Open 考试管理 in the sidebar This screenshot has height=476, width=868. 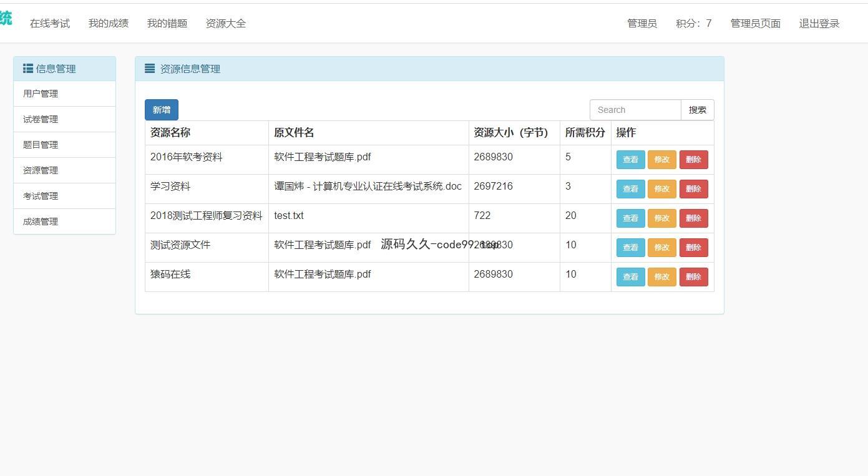click(x=41, y=196)
